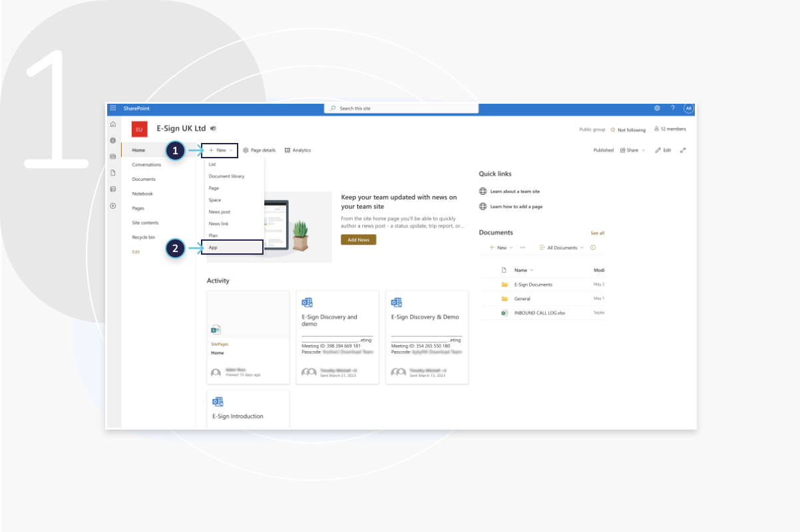View the 12 members list

(x=670, y=129)
